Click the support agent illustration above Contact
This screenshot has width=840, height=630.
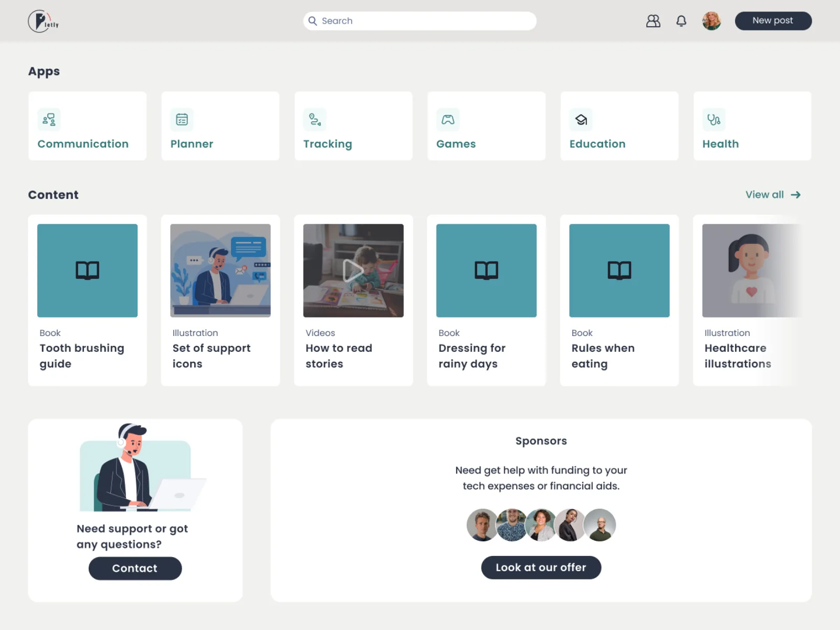[x=142, y=468]
